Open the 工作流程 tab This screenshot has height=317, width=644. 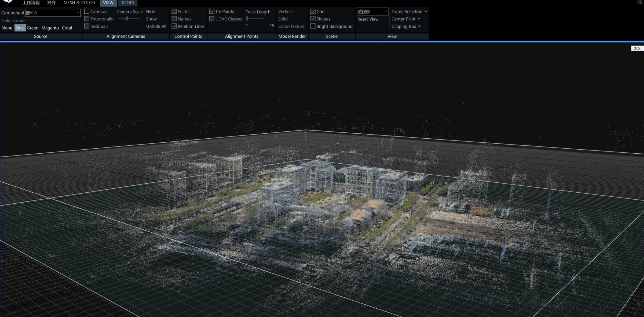click(x=31, y=3)
